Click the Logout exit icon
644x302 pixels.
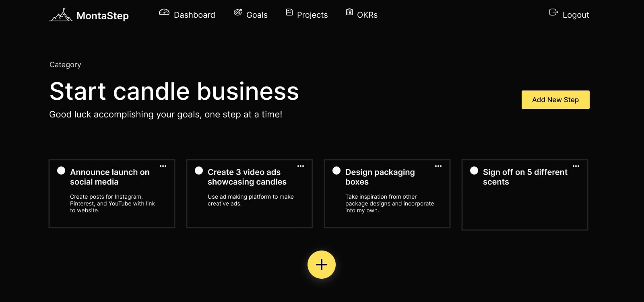click(553, 12)
